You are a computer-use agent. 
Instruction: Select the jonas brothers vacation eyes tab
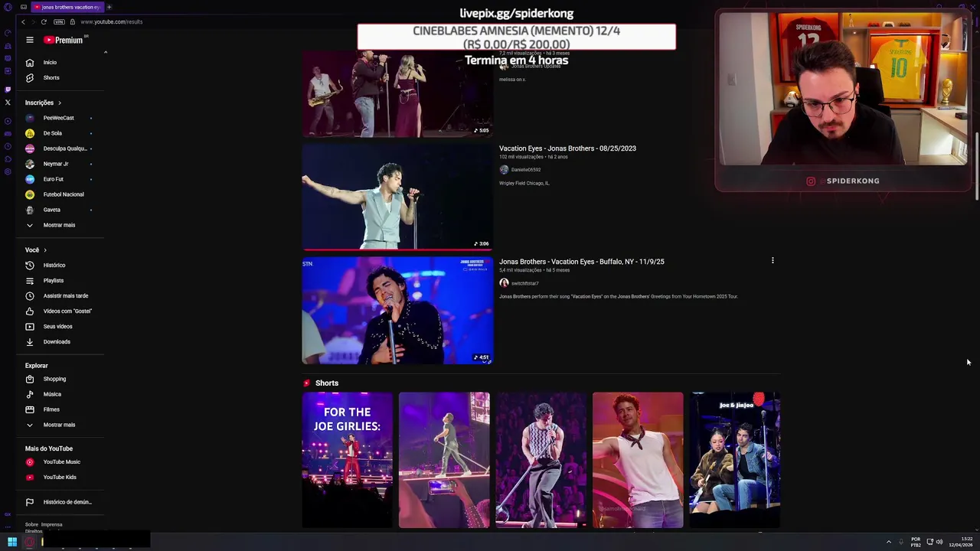67,7
